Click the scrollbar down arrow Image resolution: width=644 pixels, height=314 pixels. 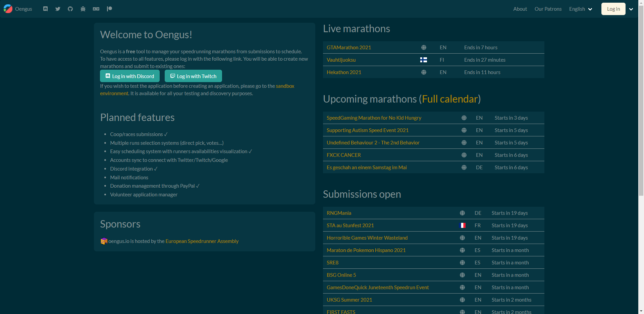pos(641,311)
